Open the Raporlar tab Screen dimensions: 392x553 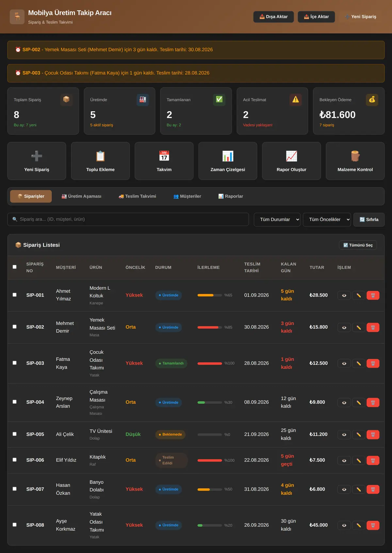click(x=231, y=196)
